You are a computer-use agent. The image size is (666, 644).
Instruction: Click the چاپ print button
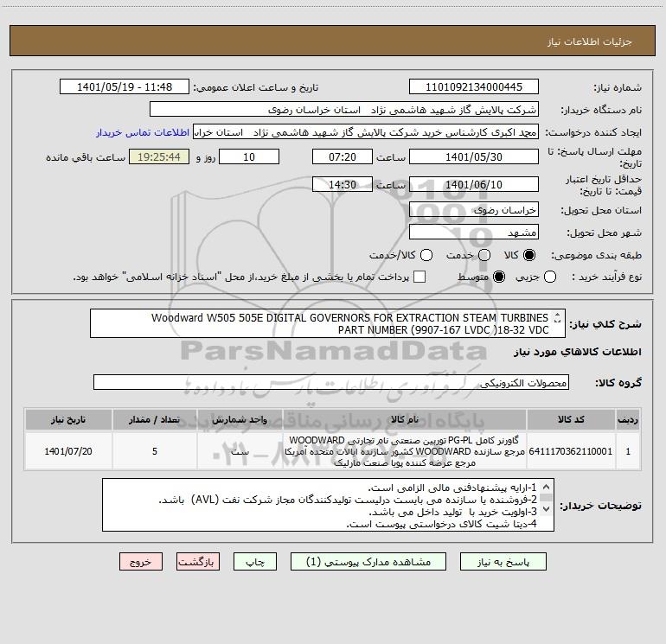[255, 562]
